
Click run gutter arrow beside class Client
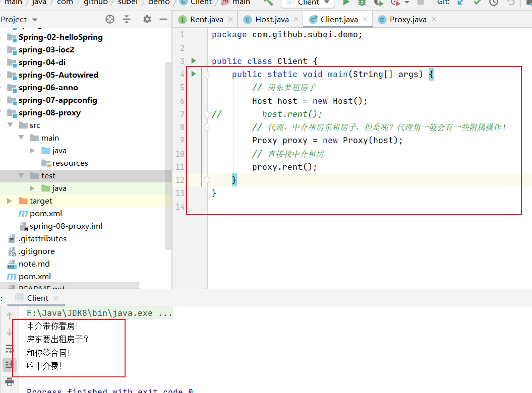[194, 61]
